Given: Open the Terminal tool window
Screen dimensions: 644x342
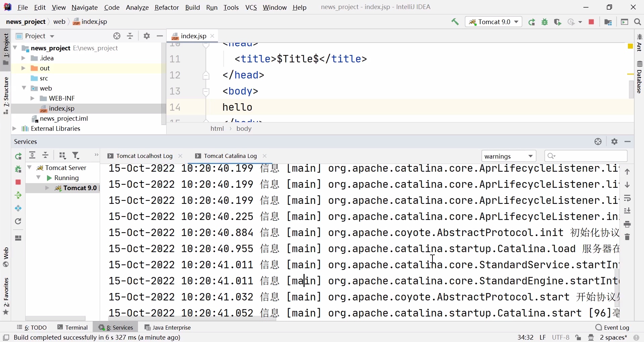Looking at the screenshot, I should 73,328.
